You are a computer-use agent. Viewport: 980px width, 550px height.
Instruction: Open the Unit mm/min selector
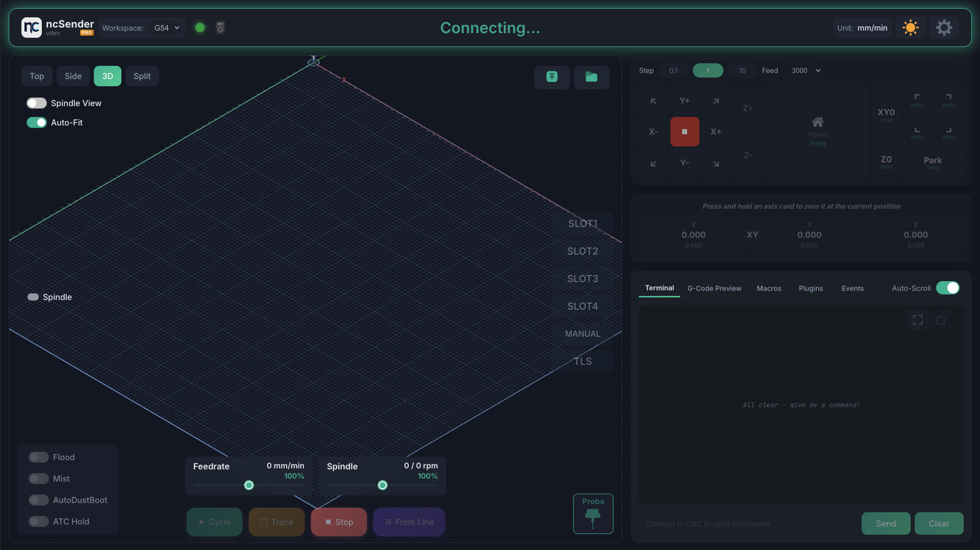tap(862, 28)
